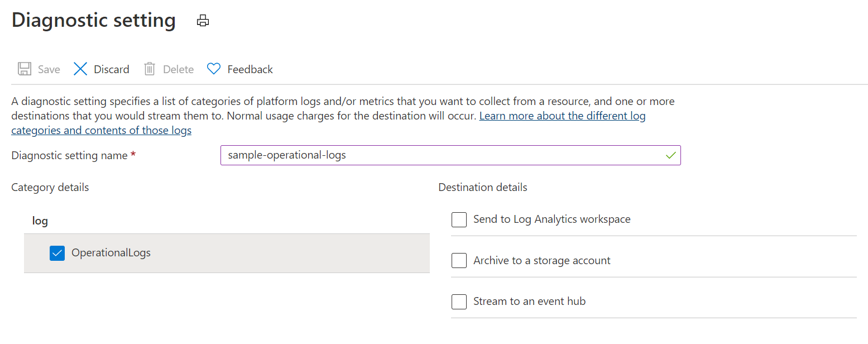
Task: Click the Send to Log Analytics workspace label
Action: 552,219
